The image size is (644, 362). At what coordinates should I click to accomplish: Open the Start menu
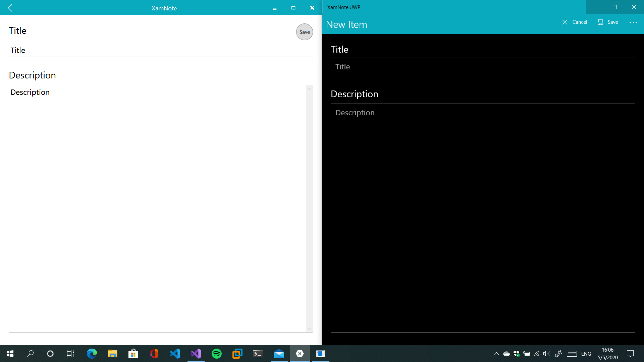point(10,354)
